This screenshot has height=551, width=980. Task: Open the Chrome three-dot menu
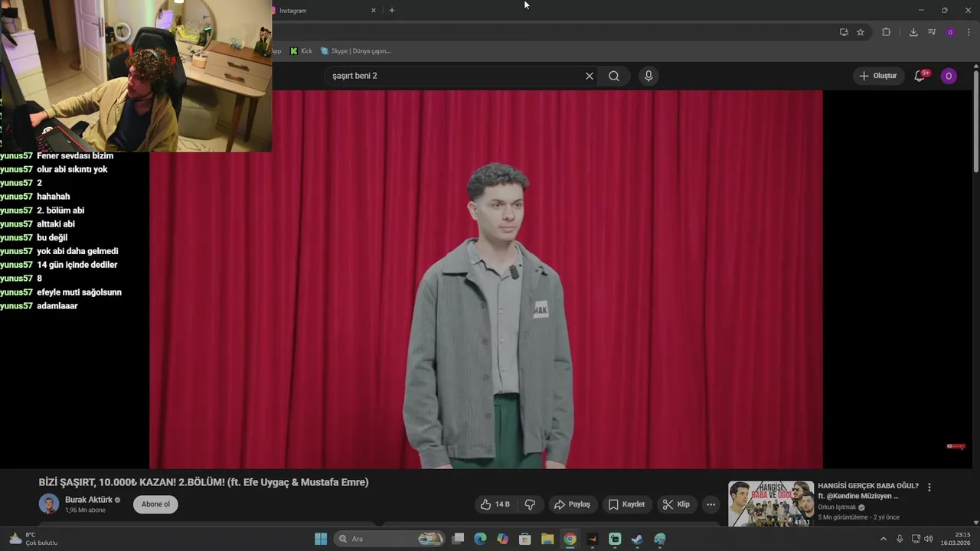click(969, 32)
